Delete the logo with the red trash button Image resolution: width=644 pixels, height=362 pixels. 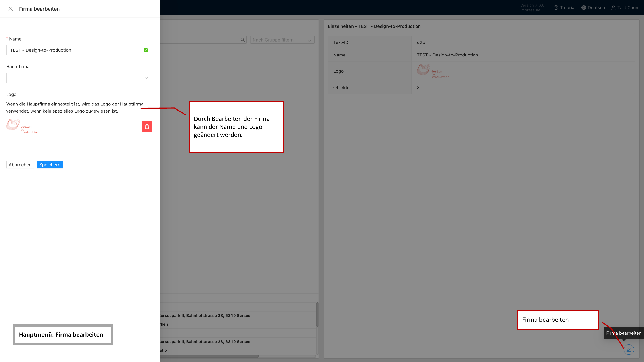coord(147,127)
